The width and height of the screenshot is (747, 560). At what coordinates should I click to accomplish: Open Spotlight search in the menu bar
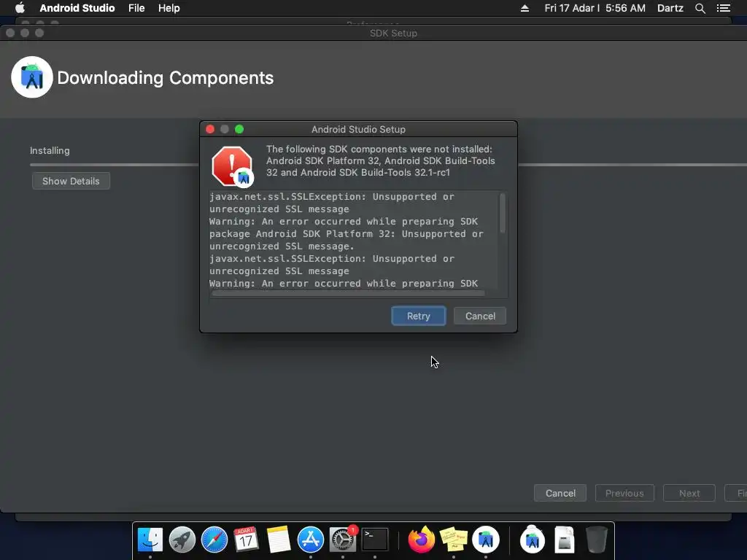click(x=700, y=8)
